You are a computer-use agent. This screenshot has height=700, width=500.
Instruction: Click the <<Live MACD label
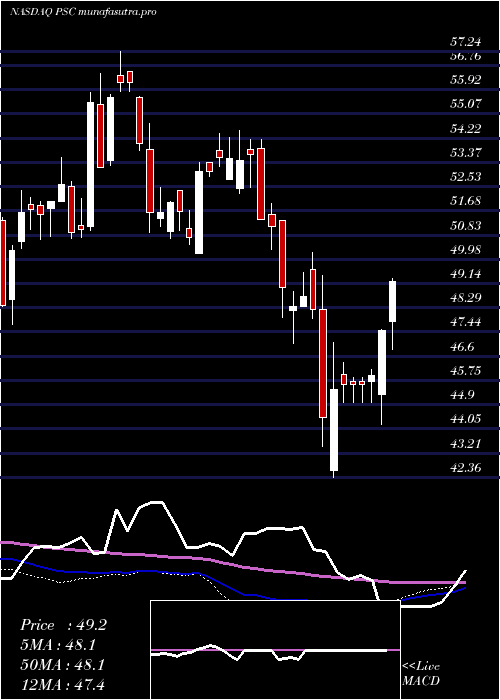click(421, 674)
